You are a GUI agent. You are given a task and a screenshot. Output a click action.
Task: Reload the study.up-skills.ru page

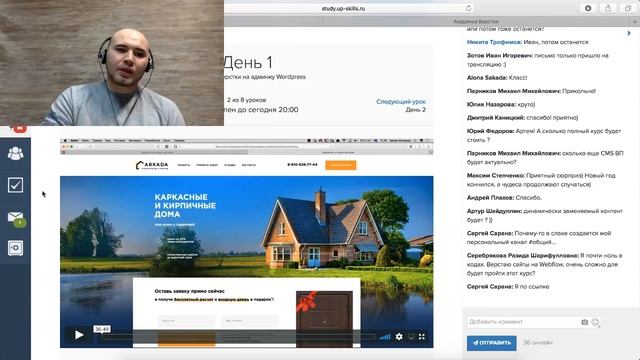pos(468,8)
